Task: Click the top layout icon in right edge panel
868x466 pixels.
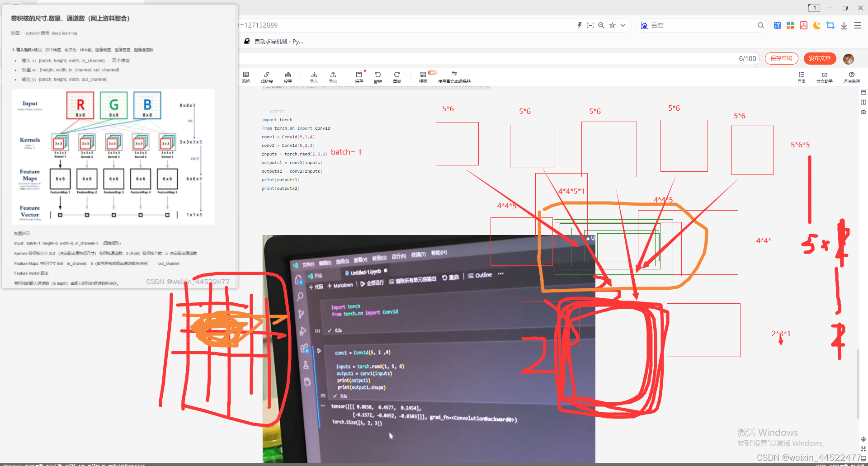Action: 863,92
